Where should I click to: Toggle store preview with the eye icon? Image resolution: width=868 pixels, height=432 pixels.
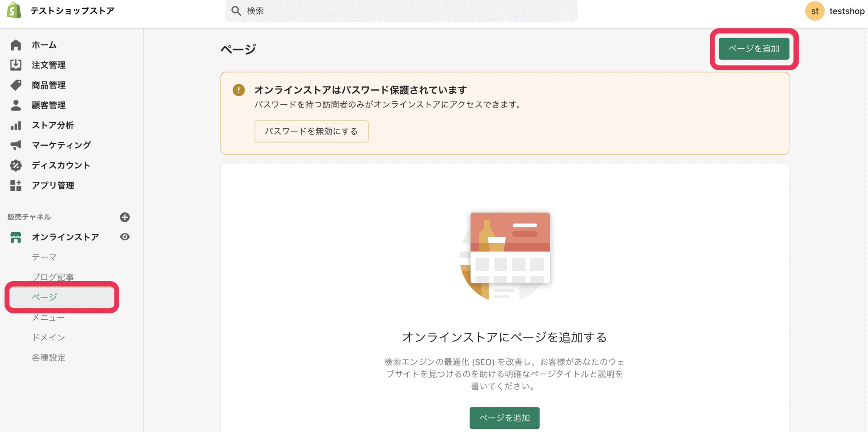point(124,237)
